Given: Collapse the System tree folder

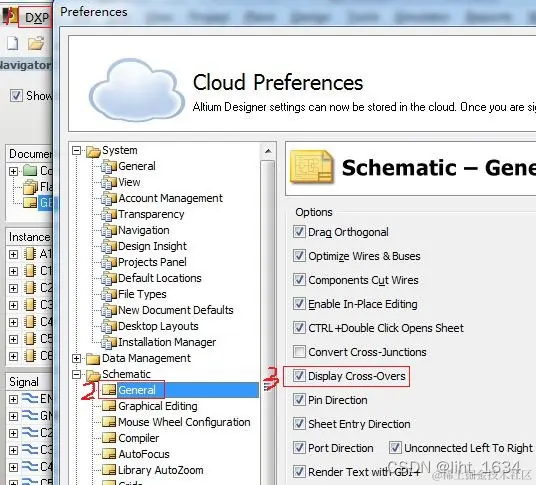Looking at the screenshot, I should pos(77,150).
